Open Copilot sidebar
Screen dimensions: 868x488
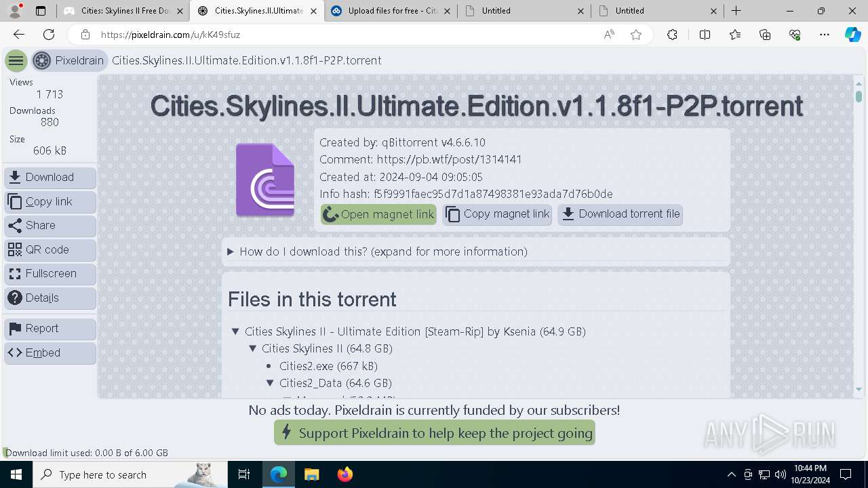click(853, 35)
